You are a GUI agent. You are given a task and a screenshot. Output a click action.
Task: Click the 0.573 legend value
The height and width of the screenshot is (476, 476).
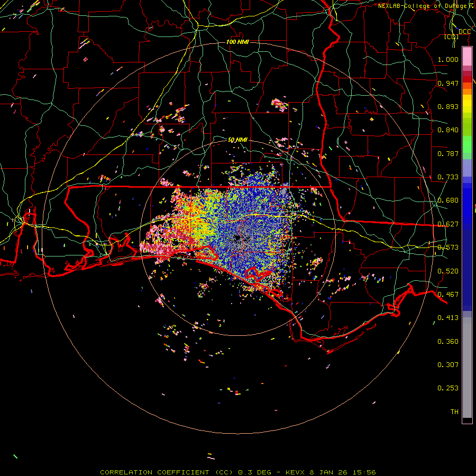[448, 248]
